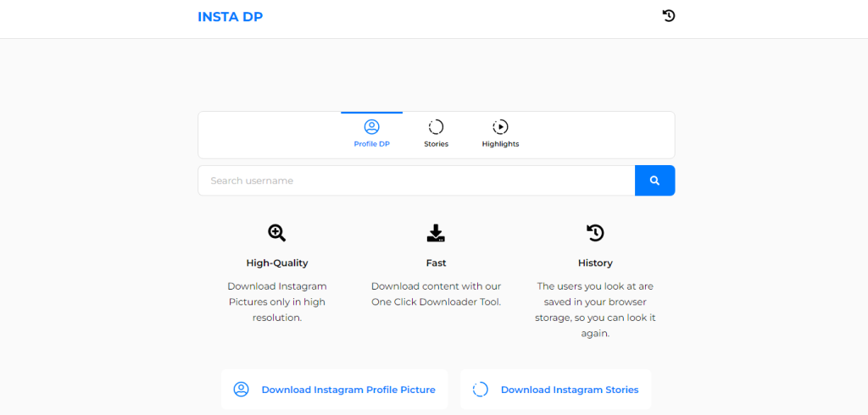Viewport: 868px width, 415px height.
Task: Focus the Search username field
Action: (416, 180)
